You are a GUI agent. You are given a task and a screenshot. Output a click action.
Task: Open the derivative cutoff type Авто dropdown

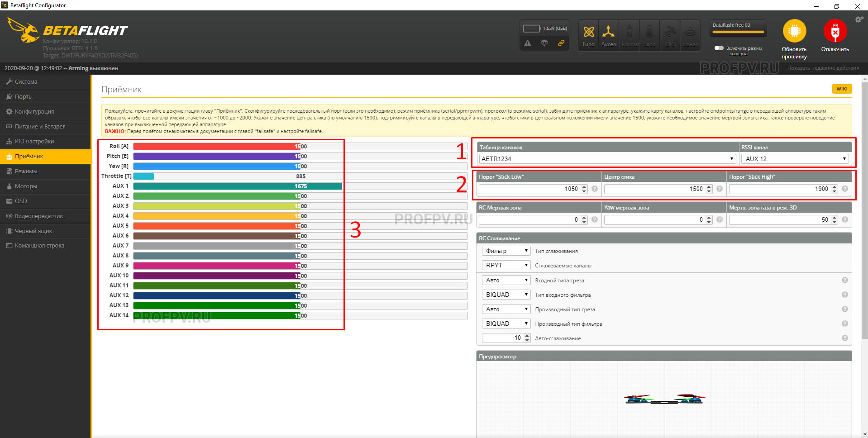(x=506, y=309)
